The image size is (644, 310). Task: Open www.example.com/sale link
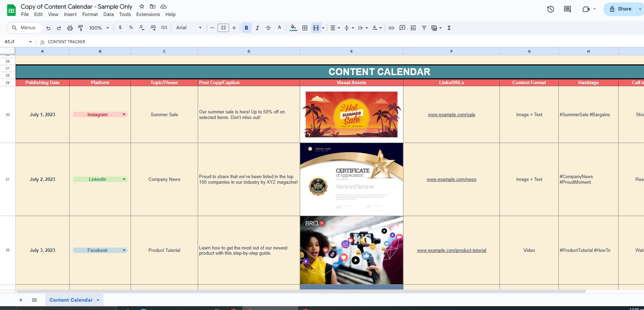point(451,114)
